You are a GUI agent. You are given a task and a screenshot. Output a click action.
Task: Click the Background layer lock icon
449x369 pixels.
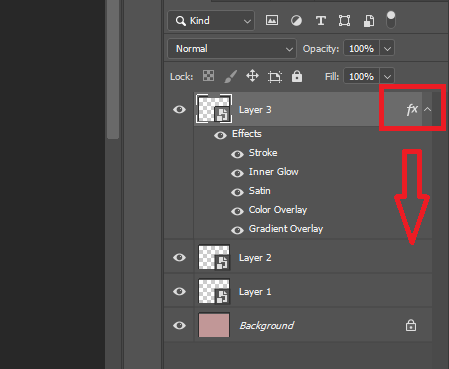pyautogui.click(x=411, y=325)
